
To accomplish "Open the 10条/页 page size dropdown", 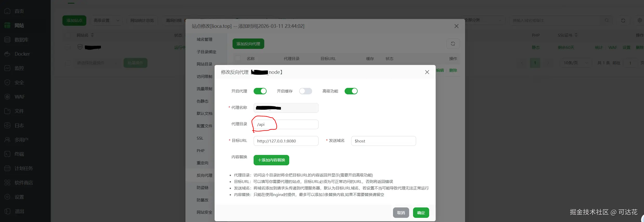I will point(575,63).
